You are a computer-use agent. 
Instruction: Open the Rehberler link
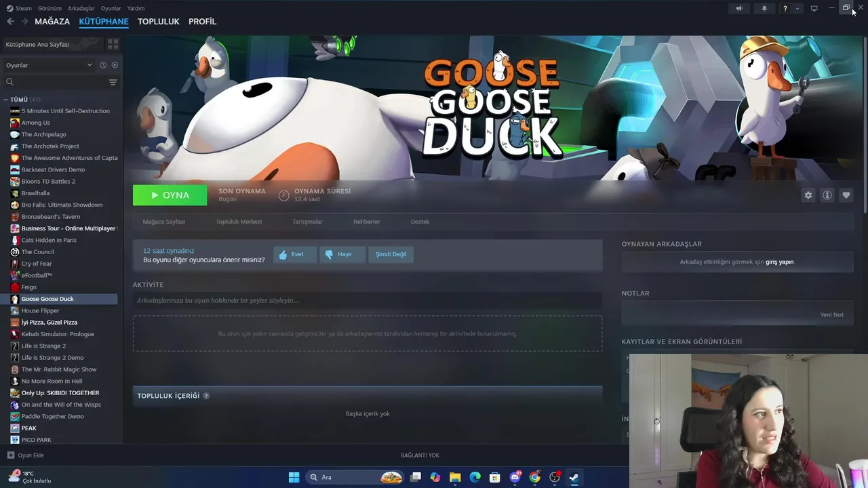(x=367, y=222)
